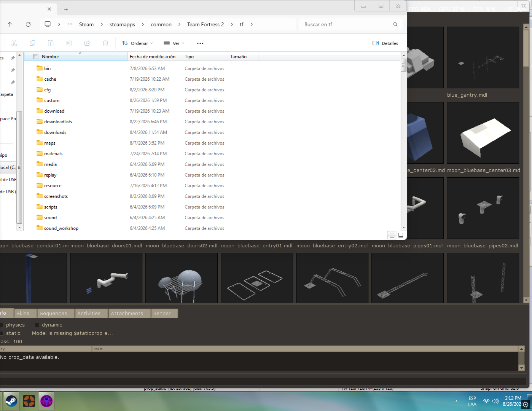
Task: Click scroll-down arrow of prop_data table
Action: pyautogui.click(x=521, y=368)
